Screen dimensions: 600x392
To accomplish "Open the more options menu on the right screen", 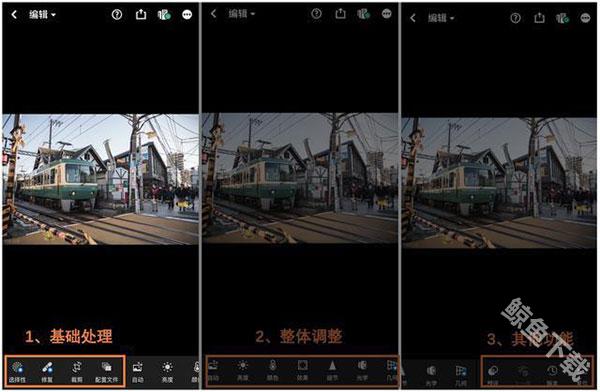I will pyautogui.click(x=585, y=18).
